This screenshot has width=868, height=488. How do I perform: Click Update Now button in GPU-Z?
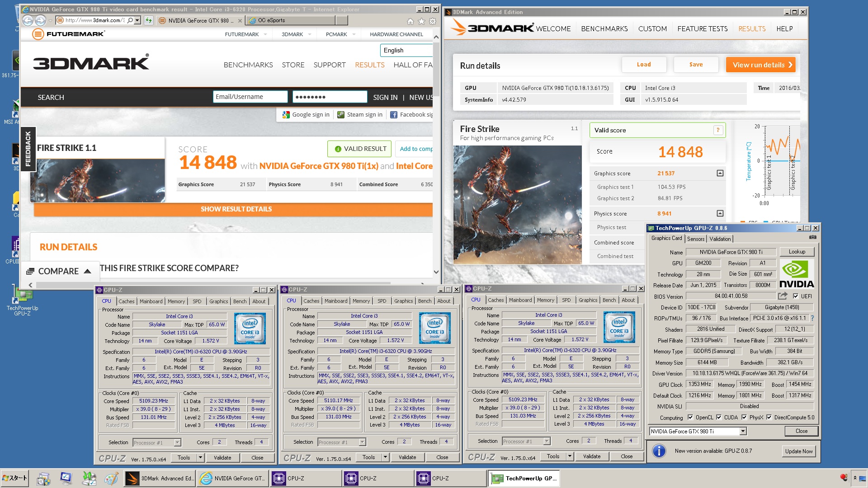click(798, 451)
